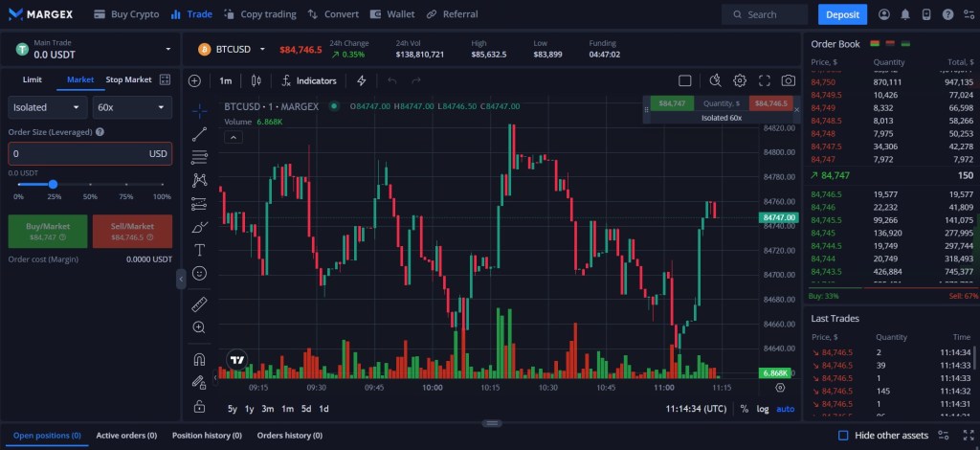Open the order form layout icon
Image resolution: width=980 pixels, height=450 pixels.
[x=165, y=79]
